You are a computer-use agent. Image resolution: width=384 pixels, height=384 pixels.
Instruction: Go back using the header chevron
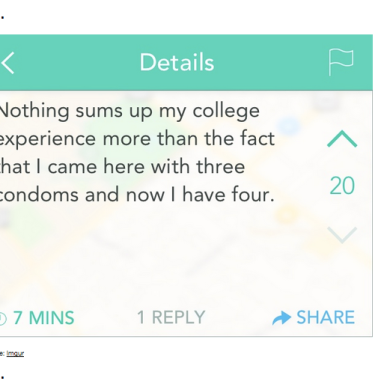point(7,63)
